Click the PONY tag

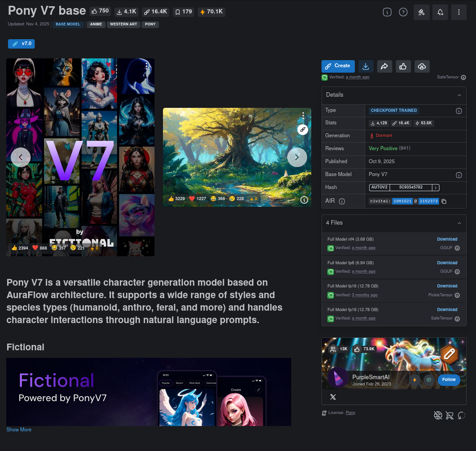point(150,25)
